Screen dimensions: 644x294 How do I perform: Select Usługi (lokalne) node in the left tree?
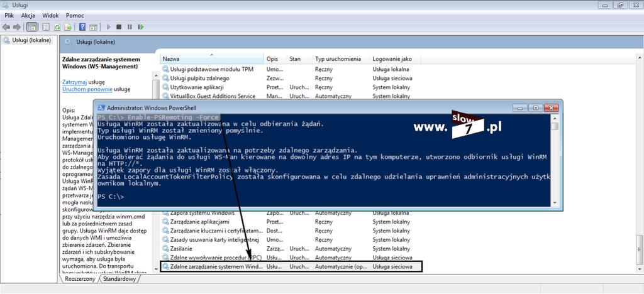click(x=31, y=40)
